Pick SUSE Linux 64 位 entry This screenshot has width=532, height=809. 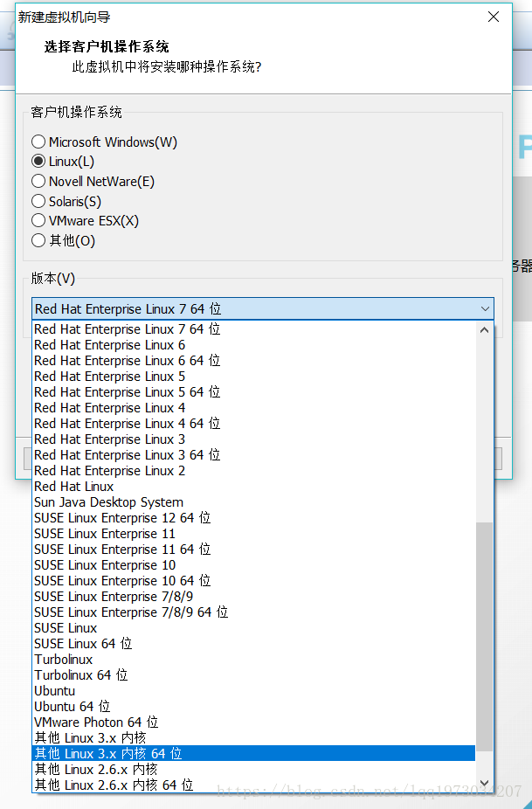pos(253,644)
